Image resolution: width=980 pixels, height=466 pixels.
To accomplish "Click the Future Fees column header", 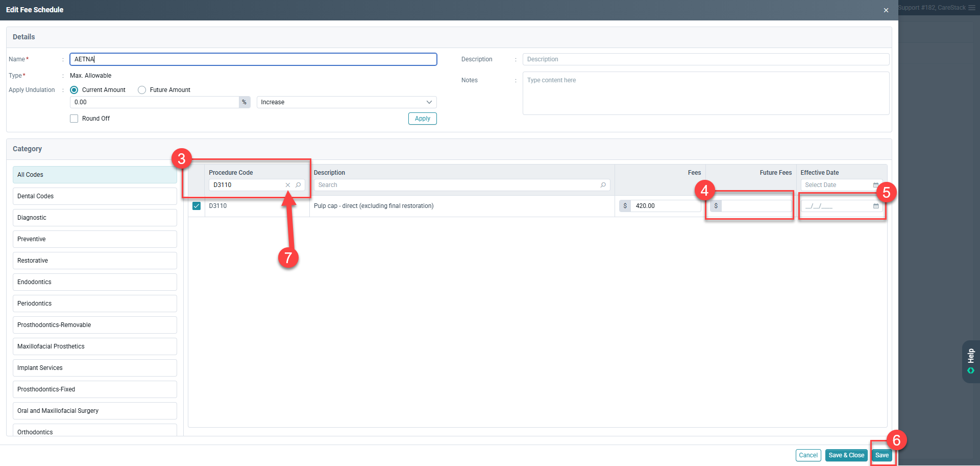I will pos(775,173).
